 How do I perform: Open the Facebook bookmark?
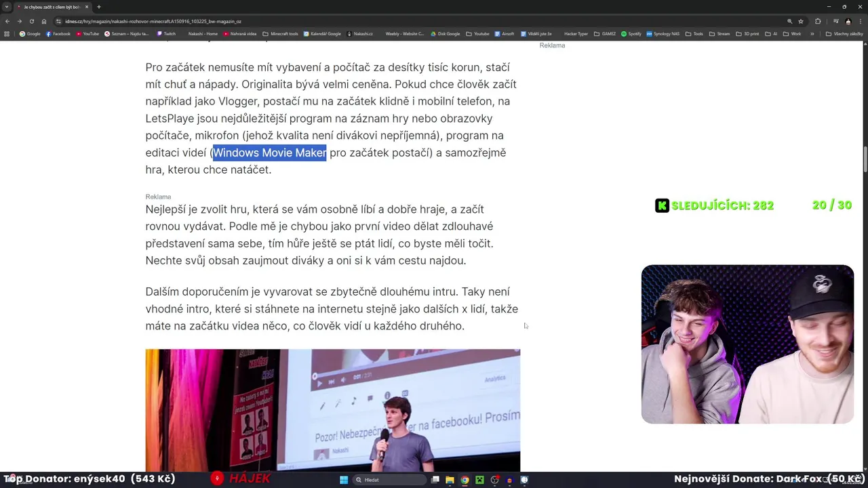[58, 34]
